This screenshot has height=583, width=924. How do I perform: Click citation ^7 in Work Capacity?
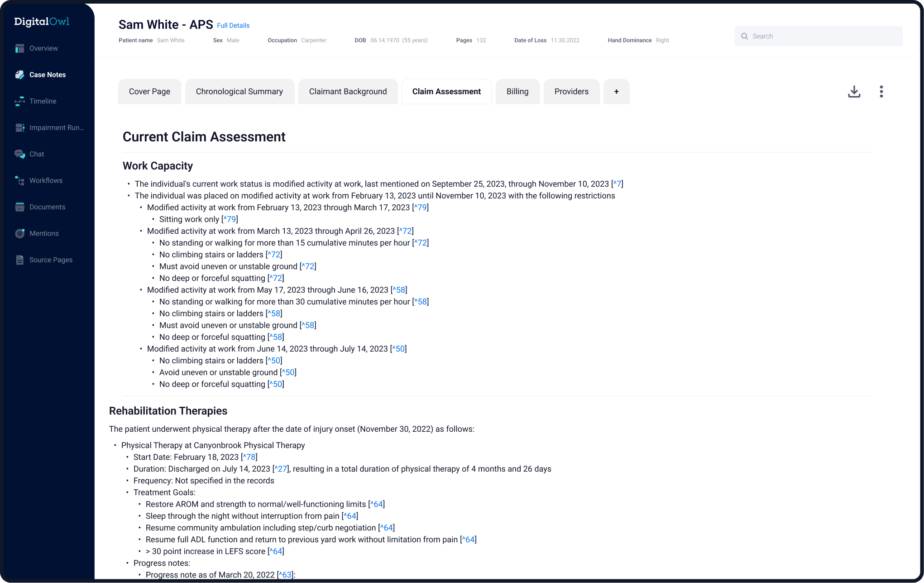[x=617, y=184]
